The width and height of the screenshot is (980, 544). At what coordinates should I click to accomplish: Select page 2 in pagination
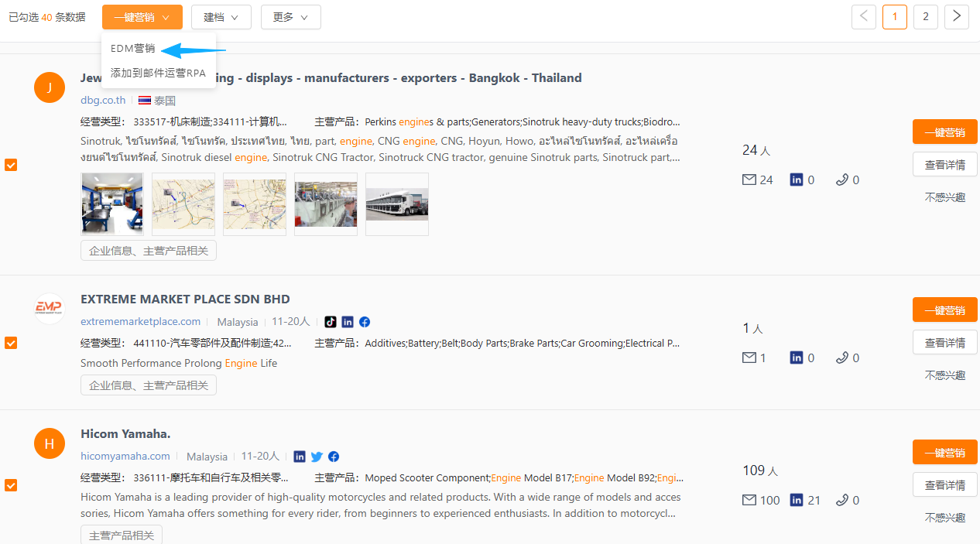(x=926, y=16)
